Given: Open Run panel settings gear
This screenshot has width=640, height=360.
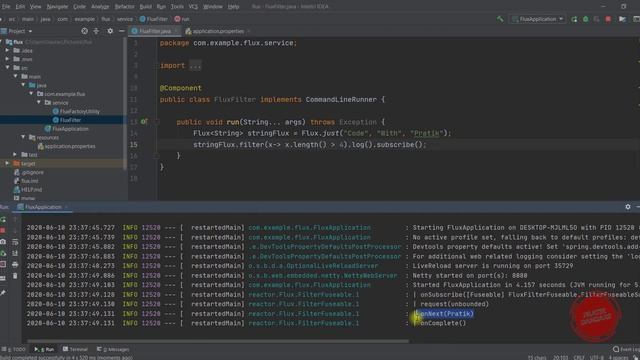Looking at the screenshot, I should click(628, 207).
